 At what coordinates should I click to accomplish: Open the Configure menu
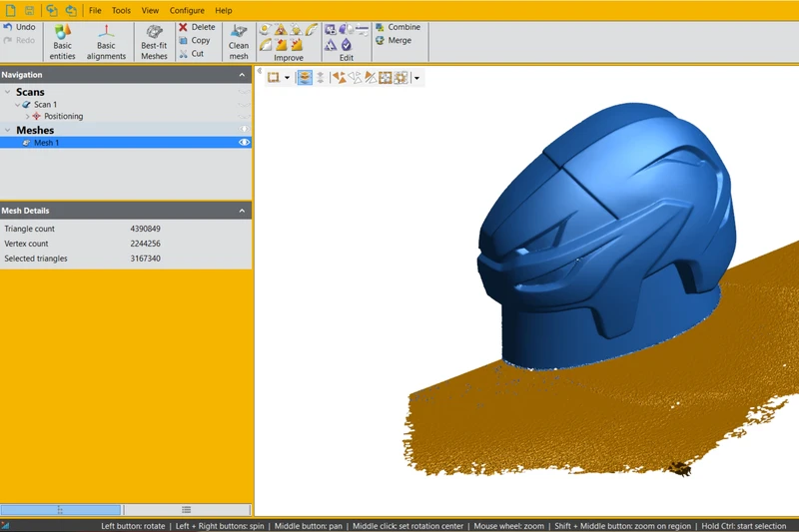[187, 10]
